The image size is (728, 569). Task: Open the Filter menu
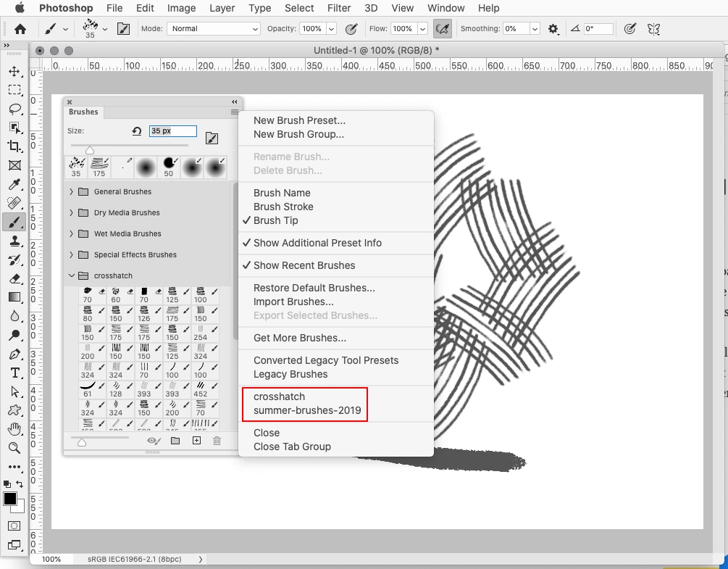tap(339, 8)
